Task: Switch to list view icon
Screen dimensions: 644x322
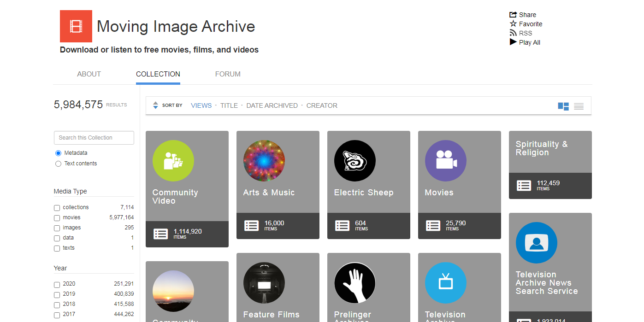Action: (x=579, y=106)
